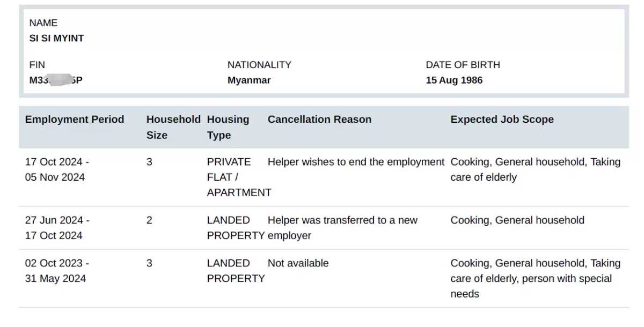Select the 27 Jun 2024 - 17 Oct 2024 period
Viewport: 644px width, 327px height.
pos(57,228)
